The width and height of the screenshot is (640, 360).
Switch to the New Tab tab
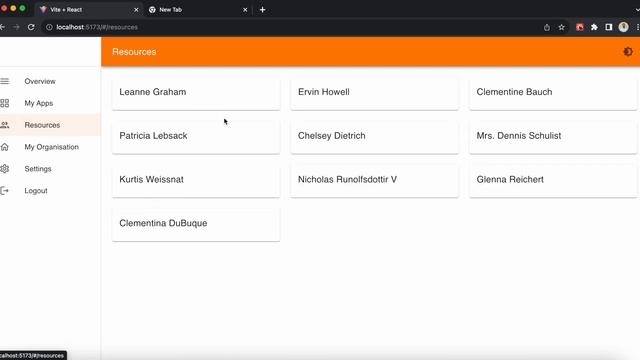pyautogui.click(x=198, y=9)
